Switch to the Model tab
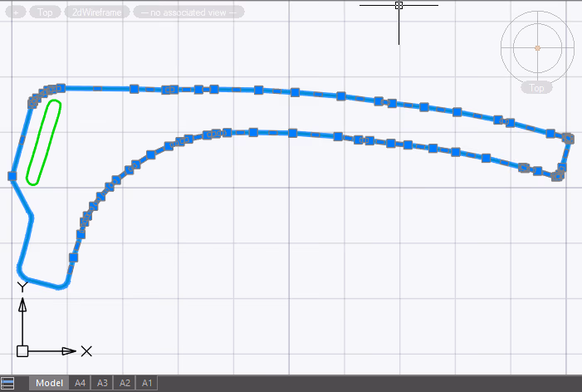The height and width of the screenshot is (392, 582). [x=49, y=383]
